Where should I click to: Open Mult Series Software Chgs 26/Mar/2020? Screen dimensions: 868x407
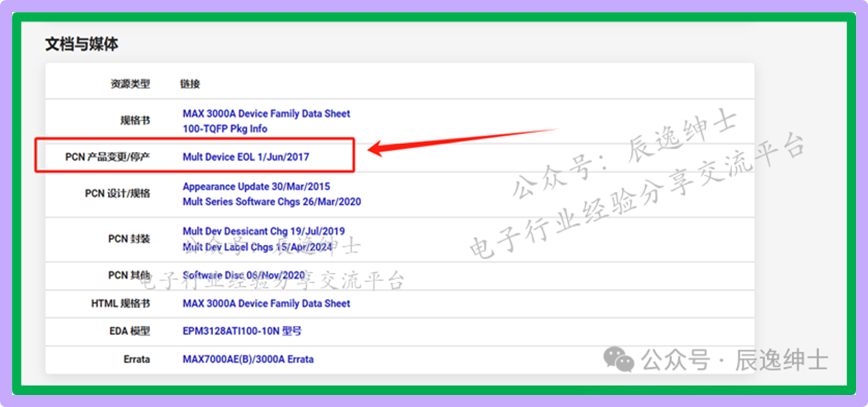point(272,201)
